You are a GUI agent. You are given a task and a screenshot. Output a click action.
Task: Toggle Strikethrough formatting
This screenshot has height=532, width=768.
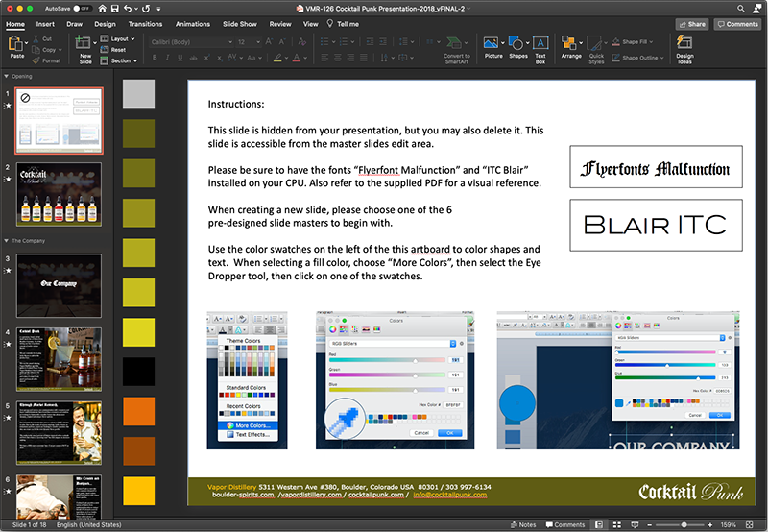(194, 58)
